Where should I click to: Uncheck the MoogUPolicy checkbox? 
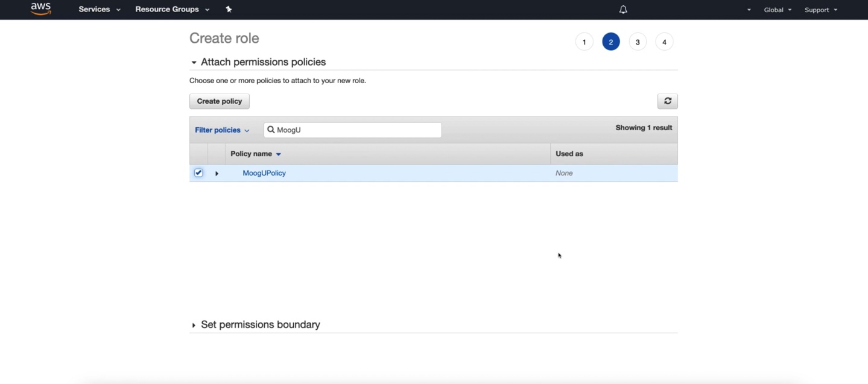pyautogui.click(x=198, y=173)
